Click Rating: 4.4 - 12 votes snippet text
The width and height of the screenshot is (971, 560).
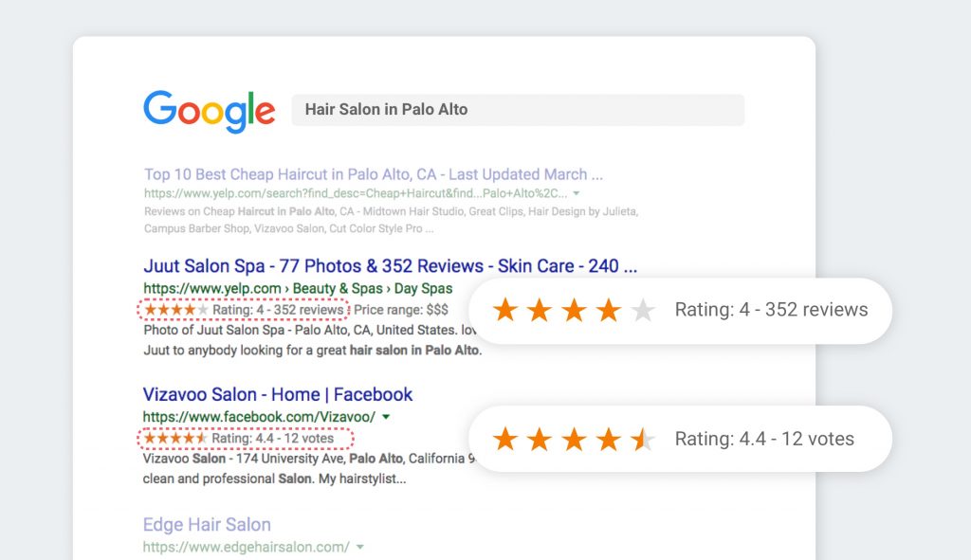tap(272, 438)
